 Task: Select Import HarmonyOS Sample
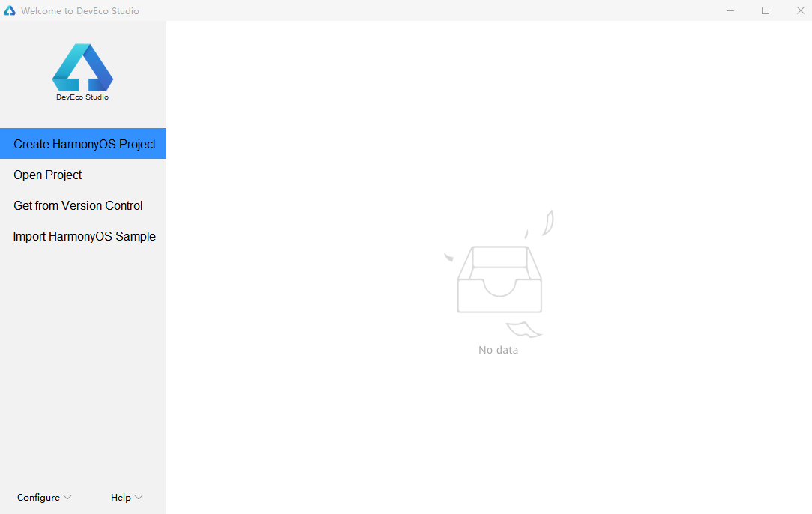[x=83, y=236]
